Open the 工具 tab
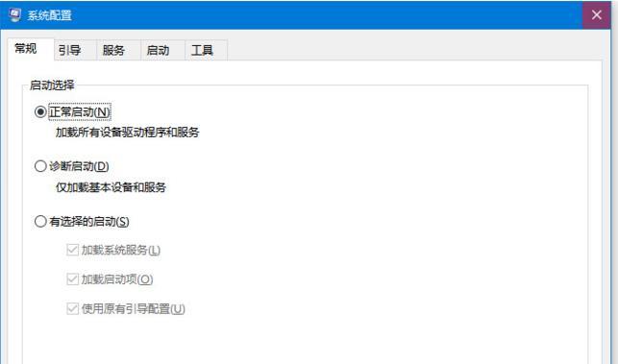The height and width of the screenshot is (364, 618). point(206,51)
